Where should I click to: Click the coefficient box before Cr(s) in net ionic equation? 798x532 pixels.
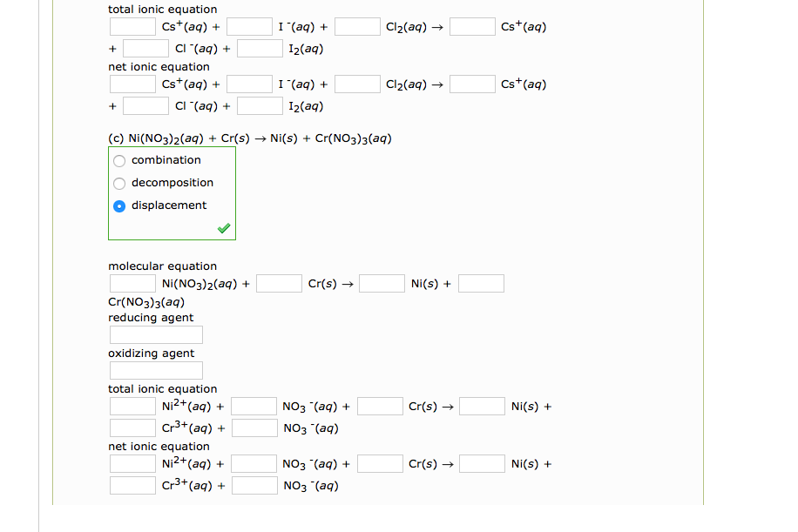coord(380,463)
